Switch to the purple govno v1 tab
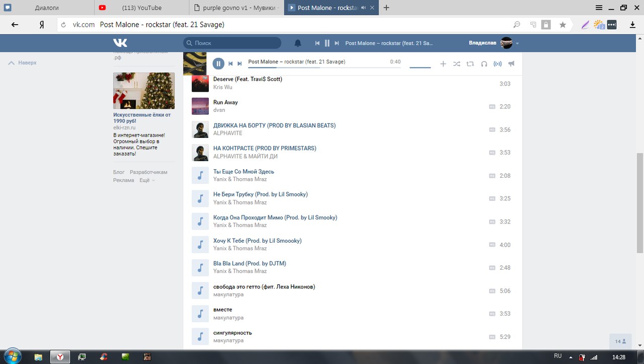This screenshot has height=364, width=644. [x=237, y=8]
